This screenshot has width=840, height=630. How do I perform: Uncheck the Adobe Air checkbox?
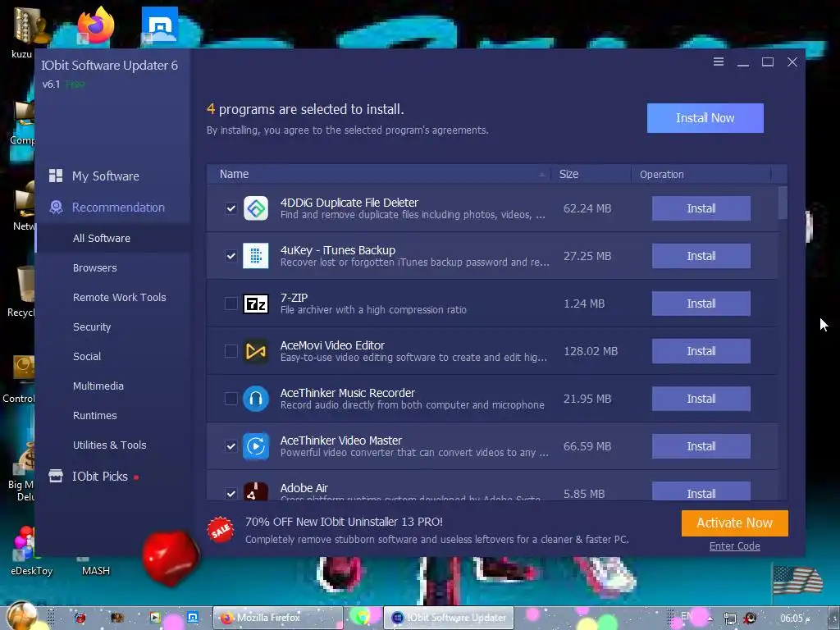(x=231, y=493)
